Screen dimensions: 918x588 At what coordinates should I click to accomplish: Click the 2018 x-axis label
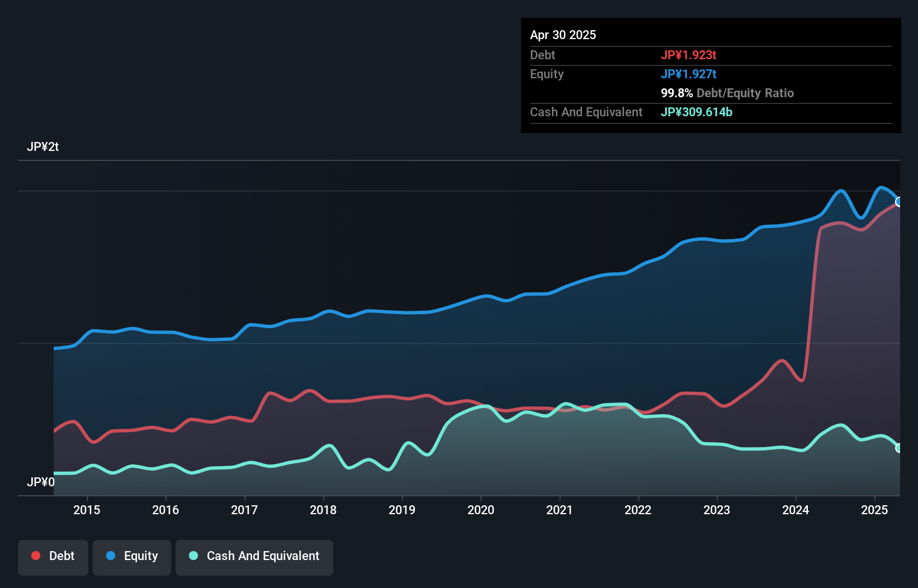pos(323,510)
